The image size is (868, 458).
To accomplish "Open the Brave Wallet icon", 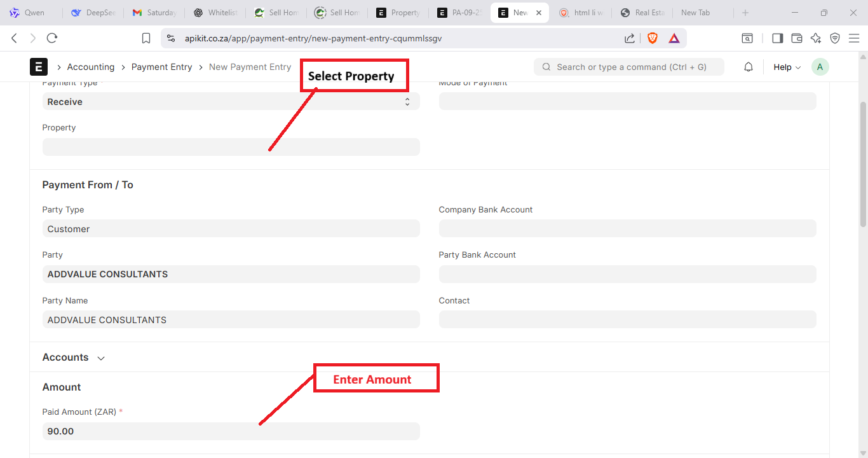I will coord(797,38).
